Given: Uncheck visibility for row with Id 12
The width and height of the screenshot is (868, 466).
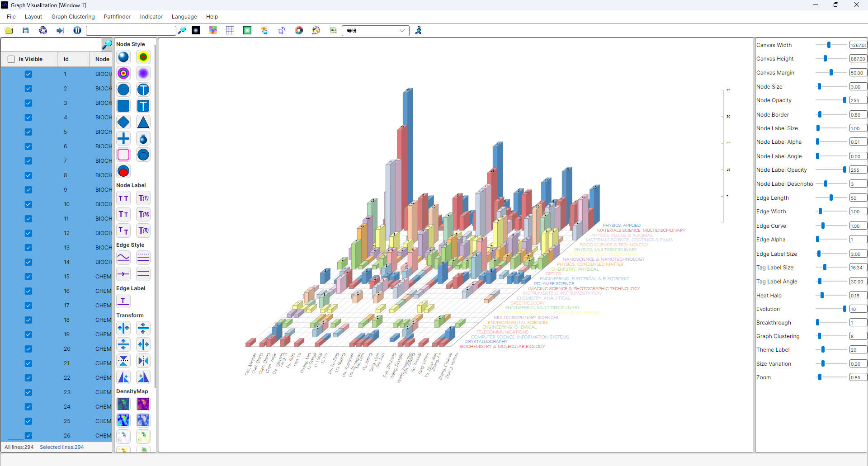Looking at the screenshot, I should (28, 233).
